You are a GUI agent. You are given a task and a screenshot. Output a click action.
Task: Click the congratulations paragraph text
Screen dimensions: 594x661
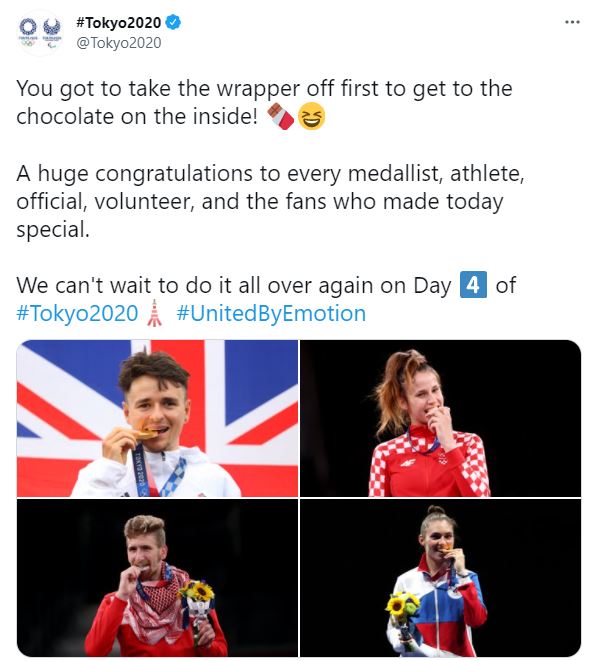click(x=270, y=201)
